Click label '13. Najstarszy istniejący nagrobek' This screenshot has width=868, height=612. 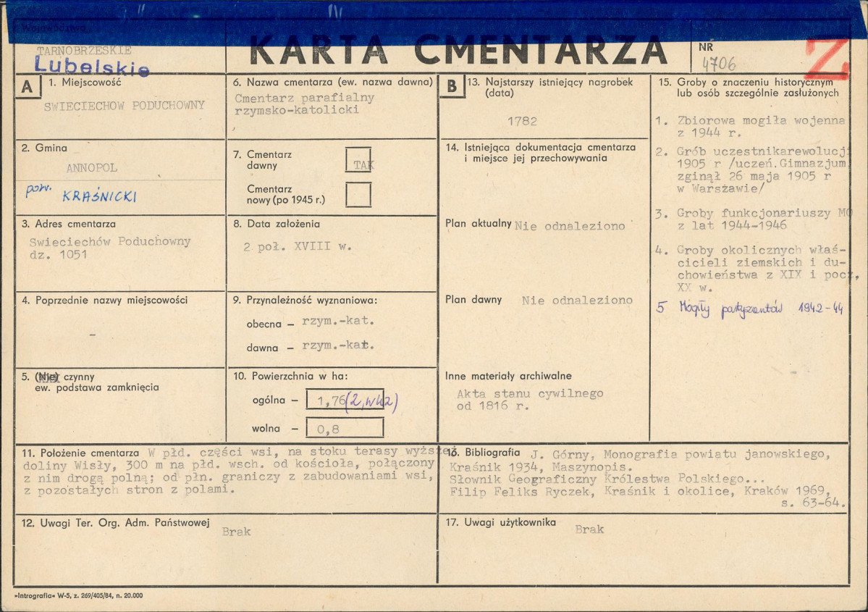pyautogui.click(x=549, y=82)
